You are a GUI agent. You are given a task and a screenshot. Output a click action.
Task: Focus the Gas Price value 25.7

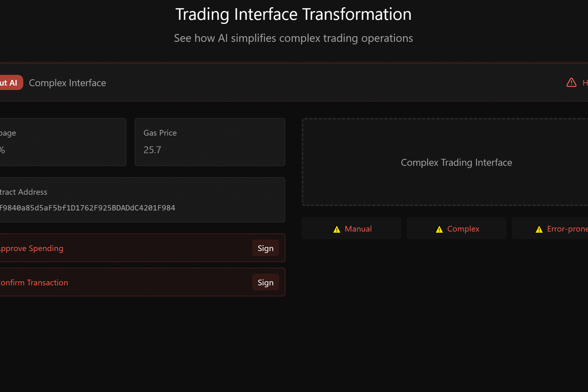click(152, 150)
